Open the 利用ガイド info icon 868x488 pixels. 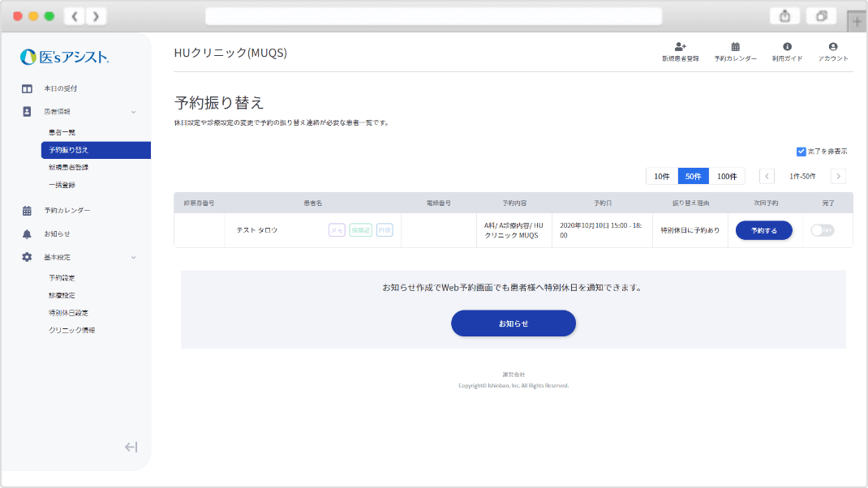[x=786, y=48]
